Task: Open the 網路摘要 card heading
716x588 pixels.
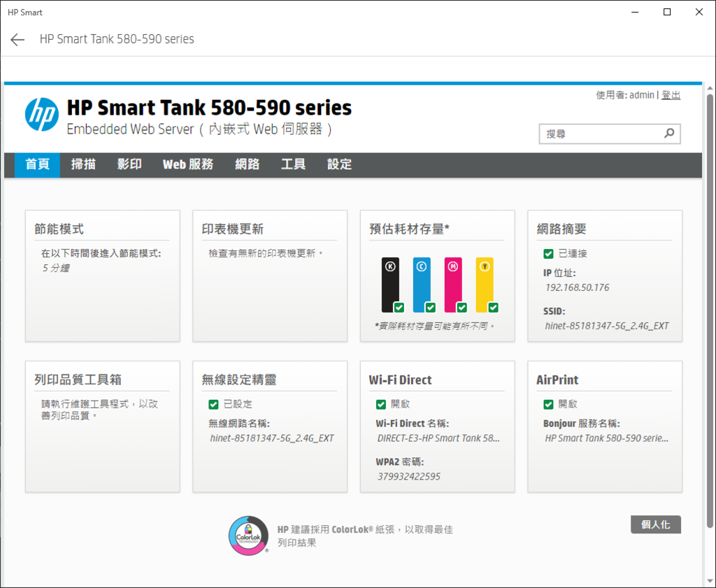Action: 561,229
